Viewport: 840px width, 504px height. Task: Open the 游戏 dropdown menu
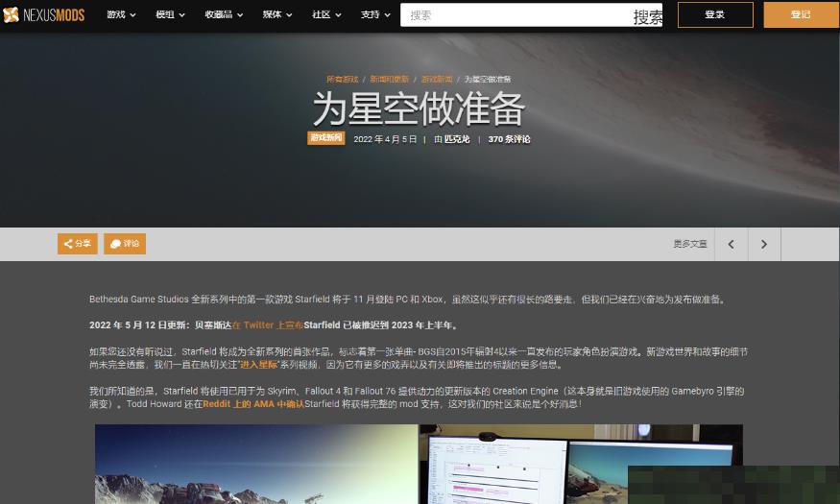[x=121, y=15]
